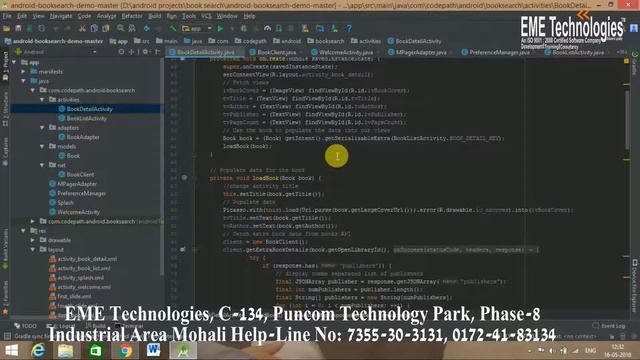Click the Make Project hammer icon

click(x=173, y=28)
